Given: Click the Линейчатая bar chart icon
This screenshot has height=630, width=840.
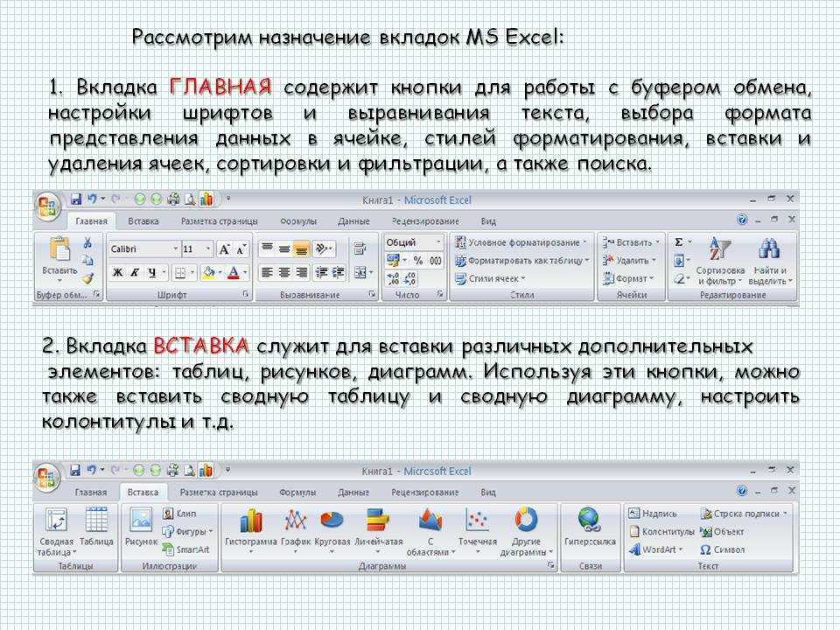Looking at the screenshot, I should (x=378, y=520).
